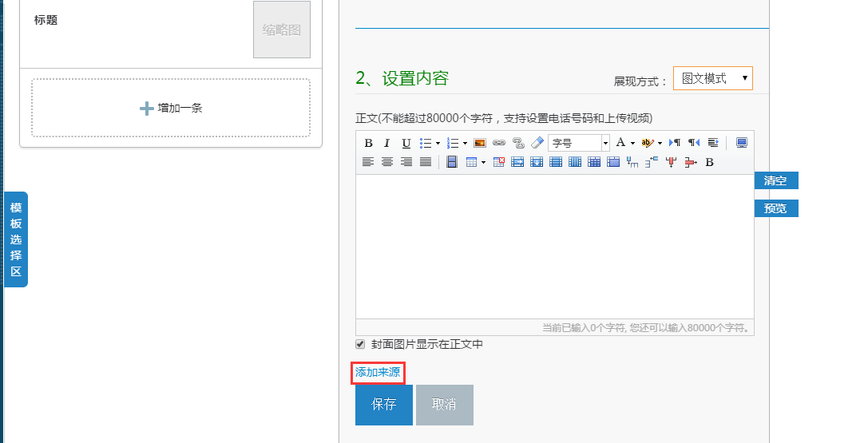Merge cells rightward with right-arrow table icon
The width and height of the screenshot is (868, 443).
click(517, 162)
